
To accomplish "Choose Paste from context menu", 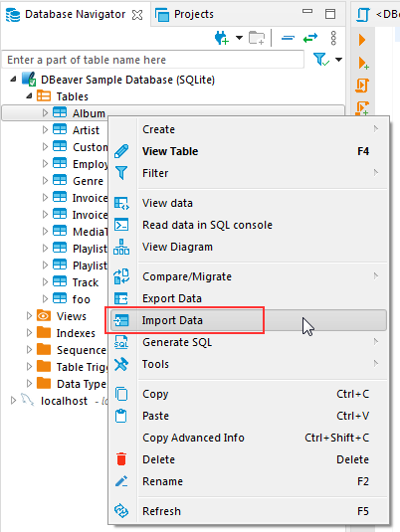I will 248,416.
